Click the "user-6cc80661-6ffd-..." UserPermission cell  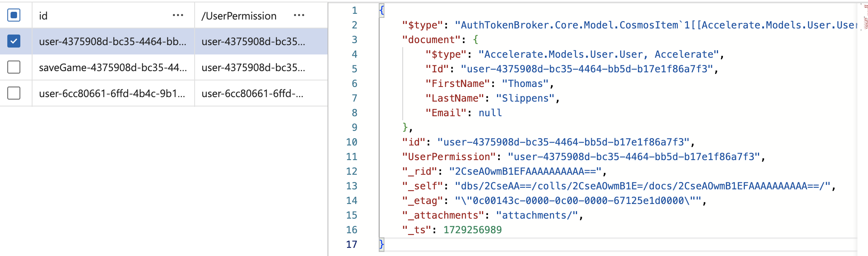(x=252, y=93)
